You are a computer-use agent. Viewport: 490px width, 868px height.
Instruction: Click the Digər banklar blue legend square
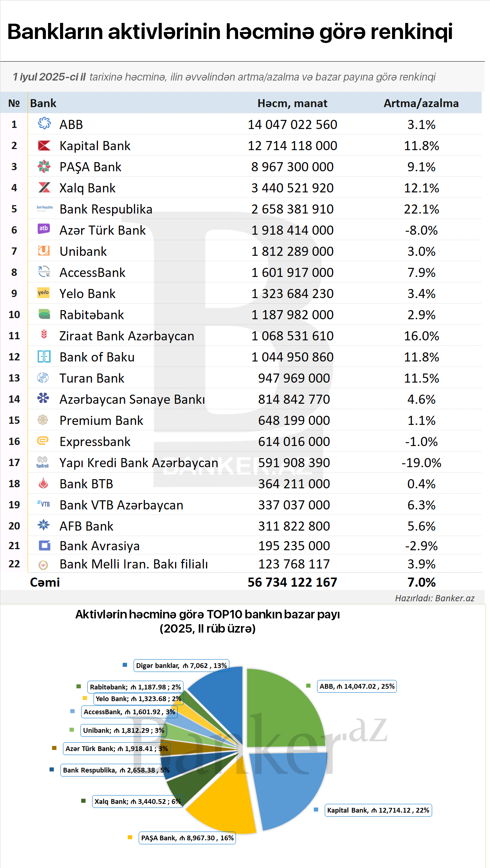[125, 665]
